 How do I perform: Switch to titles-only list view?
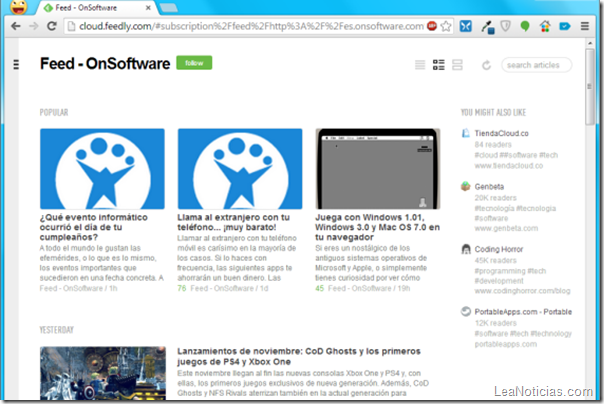coord(420,65)
